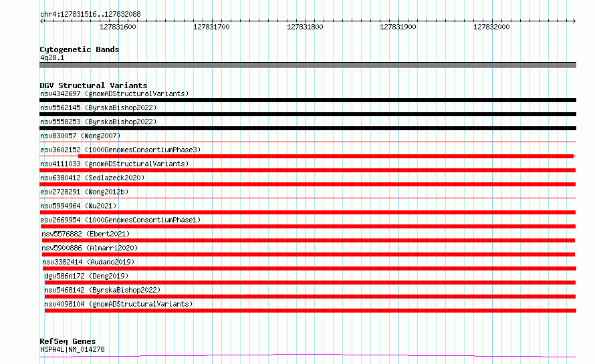Select variant label dgv586n172 (Deng2019)
The height and width of the screenshot is (364, 595).
coord(86,276)
